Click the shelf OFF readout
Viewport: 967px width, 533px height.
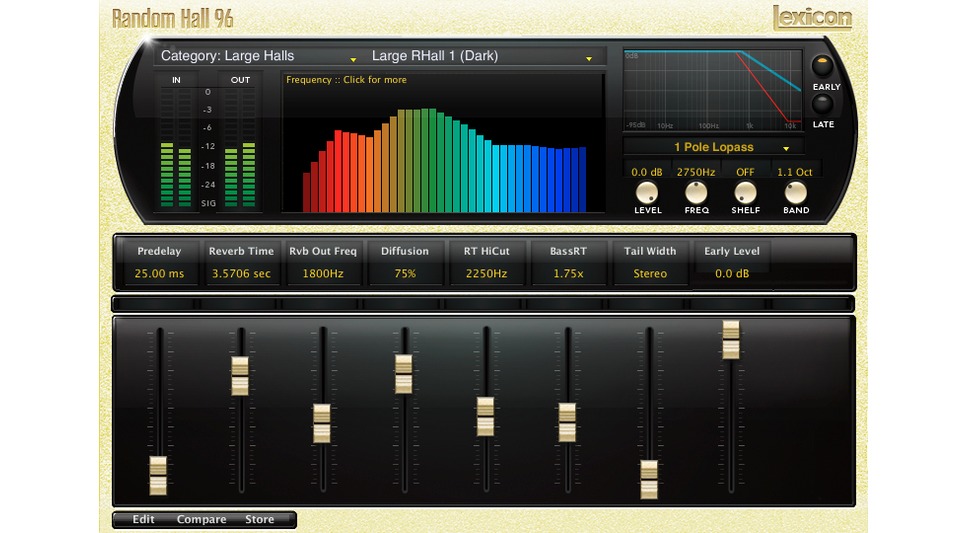[745, 172]
